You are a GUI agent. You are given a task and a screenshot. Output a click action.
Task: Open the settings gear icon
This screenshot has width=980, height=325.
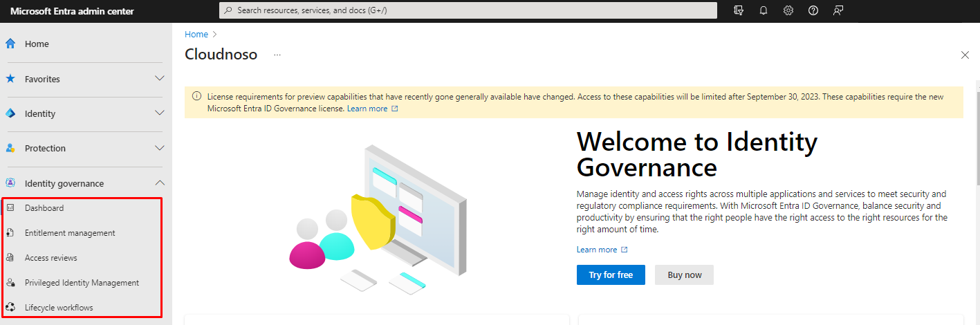click(788, 10)
